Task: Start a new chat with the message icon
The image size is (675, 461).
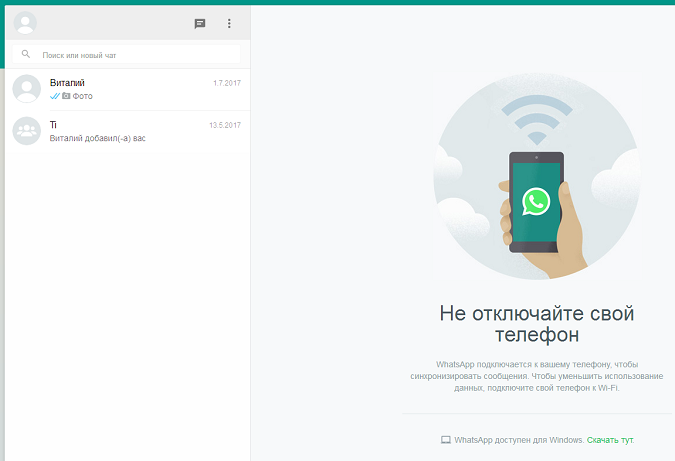Action: (x=200, y=24)
